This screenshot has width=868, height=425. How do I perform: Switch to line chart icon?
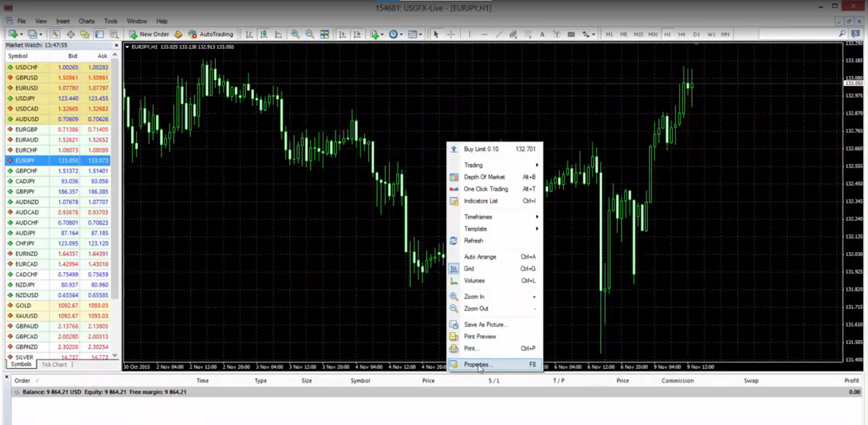[x=278, y=34]
